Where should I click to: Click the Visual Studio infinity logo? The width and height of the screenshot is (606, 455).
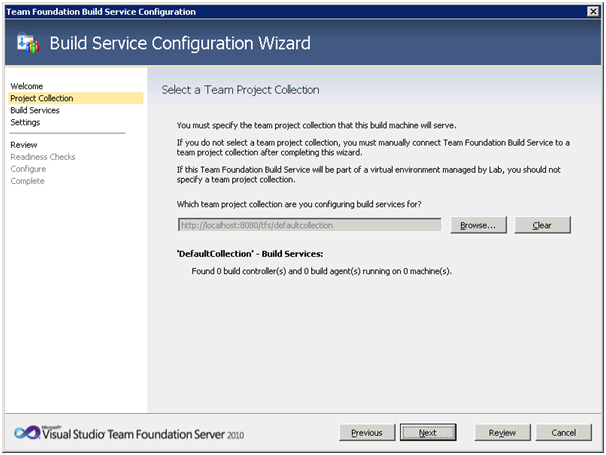pos(27,433)
